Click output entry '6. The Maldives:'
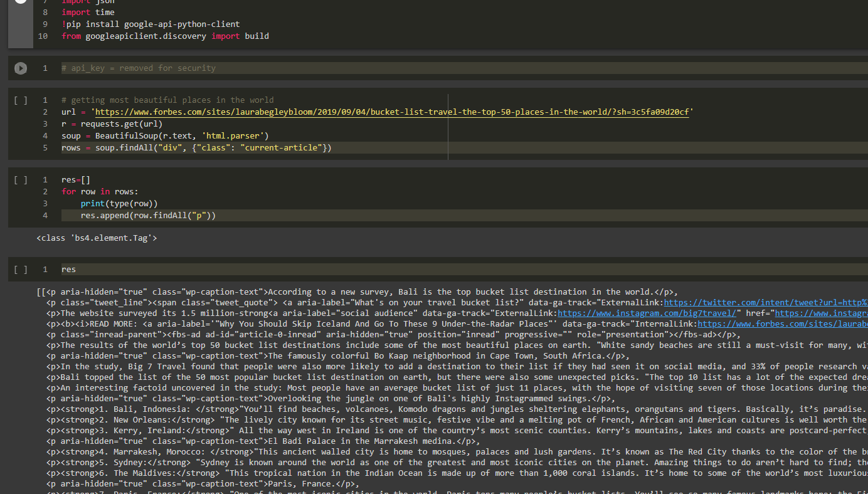The image size is (868, 494). point(457,473)
